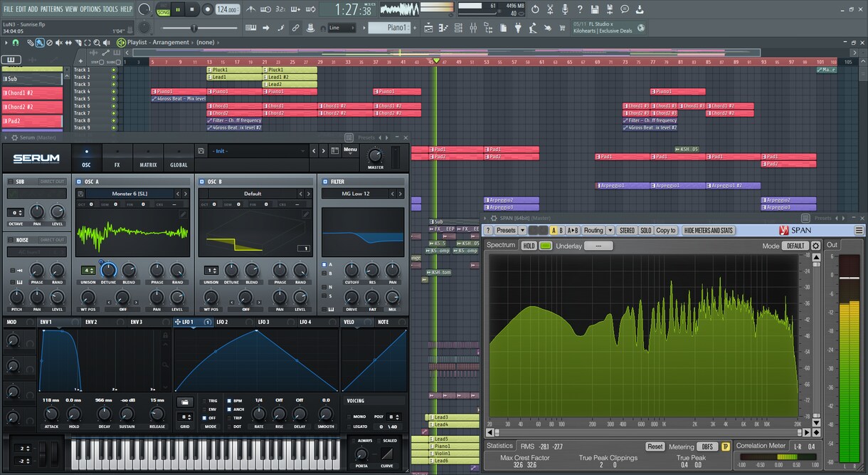Open the FILE menu

[x=9, y=9]
